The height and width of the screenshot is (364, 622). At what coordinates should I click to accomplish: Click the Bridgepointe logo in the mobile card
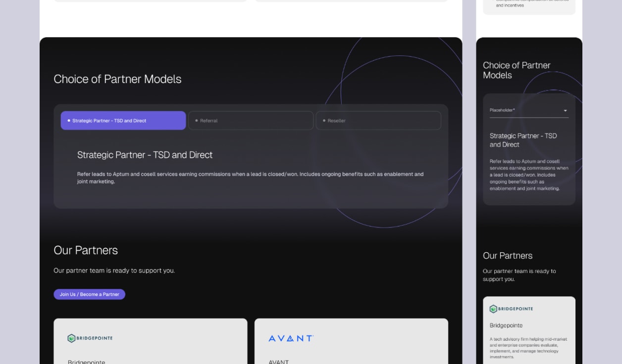pyautogui.click(x=511, y=309)
